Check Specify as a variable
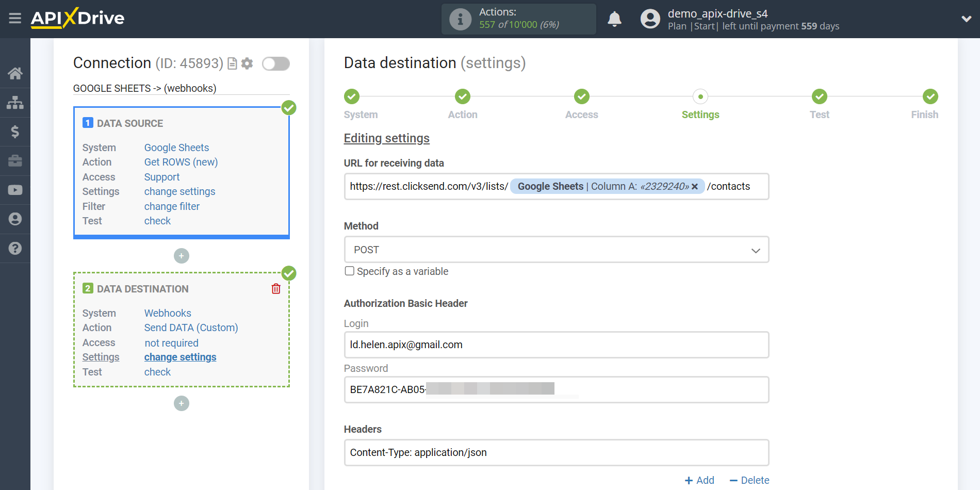 [349, 271]
